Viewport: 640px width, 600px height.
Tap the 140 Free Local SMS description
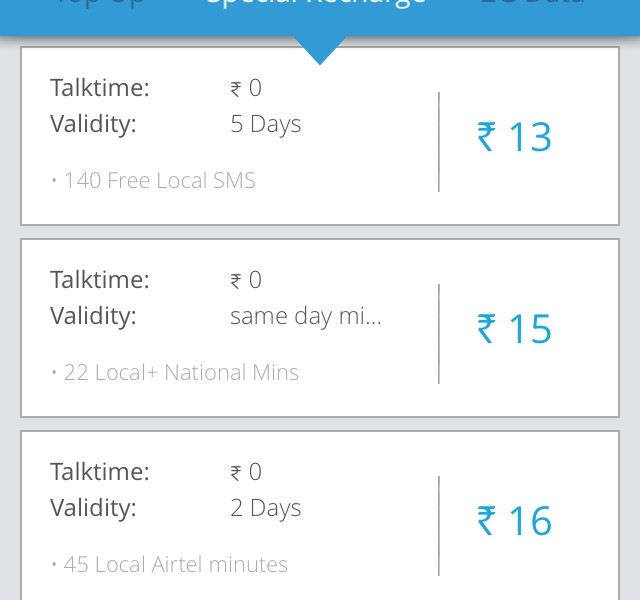coord(154,181)
